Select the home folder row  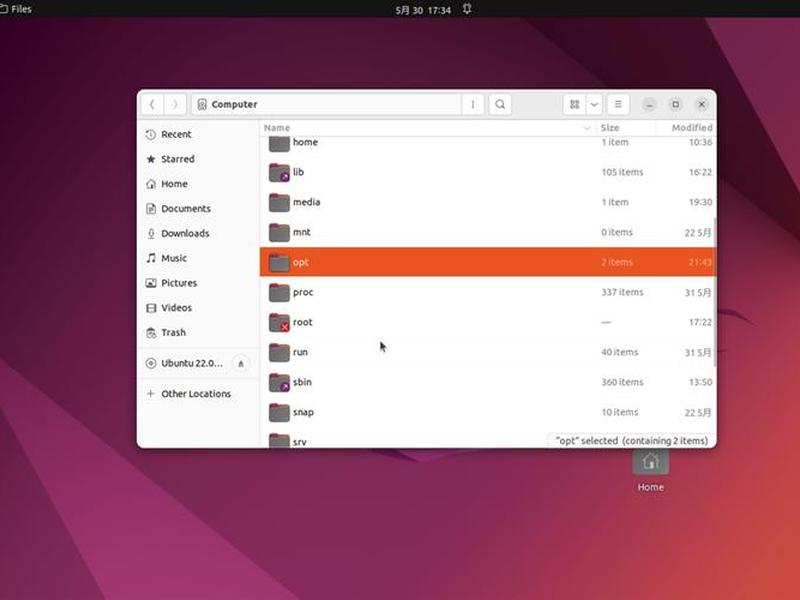(488, 143)
